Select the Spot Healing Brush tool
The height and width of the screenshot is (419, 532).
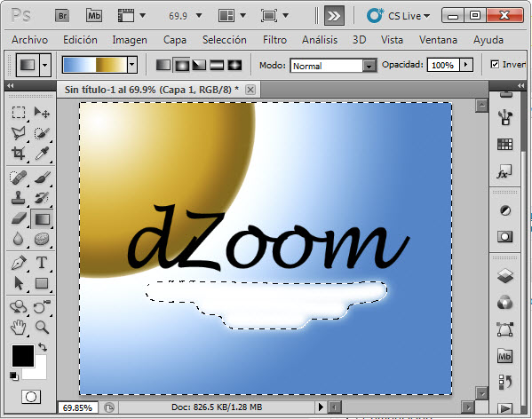pos(19,178)
